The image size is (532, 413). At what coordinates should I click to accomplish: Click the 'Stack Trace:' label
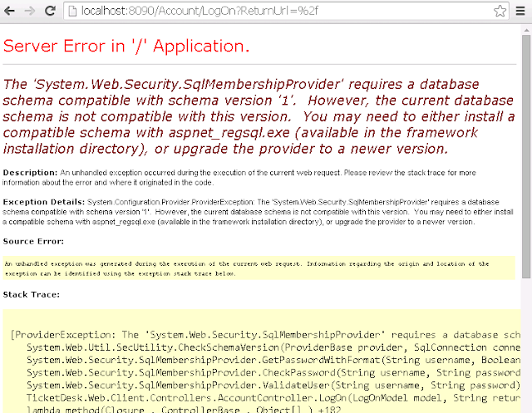point(32,295)
